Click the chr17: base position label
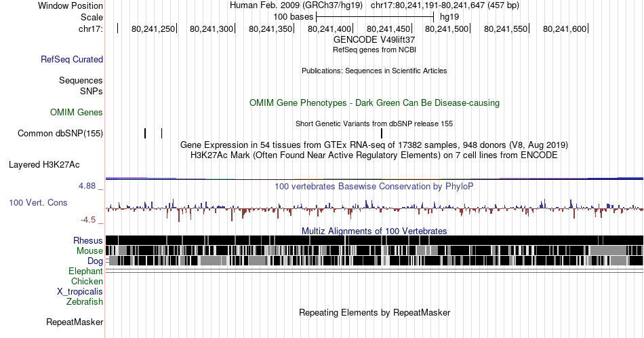The width and height of the screenshot is (644, 338). (91, 29)
